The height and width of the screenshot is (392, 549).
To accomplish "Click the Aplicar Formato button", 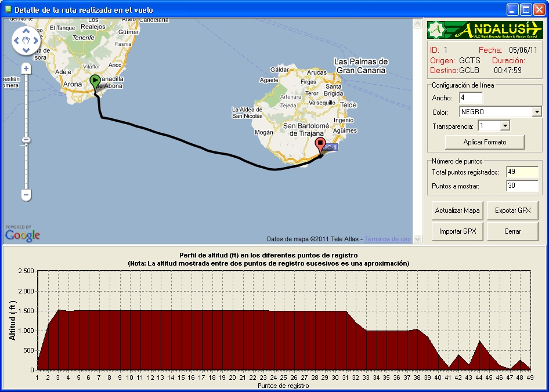I will (485, 142).
